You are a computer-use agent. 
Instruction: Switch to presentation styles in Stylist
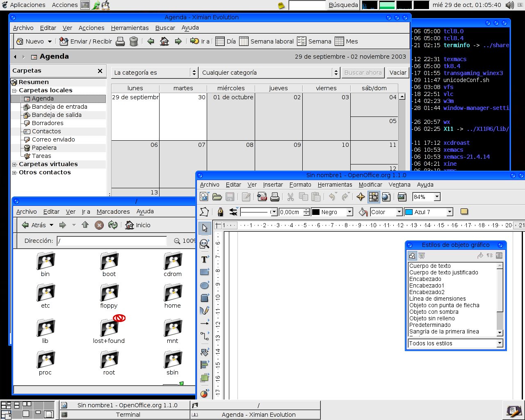click(x=421, y=256)
